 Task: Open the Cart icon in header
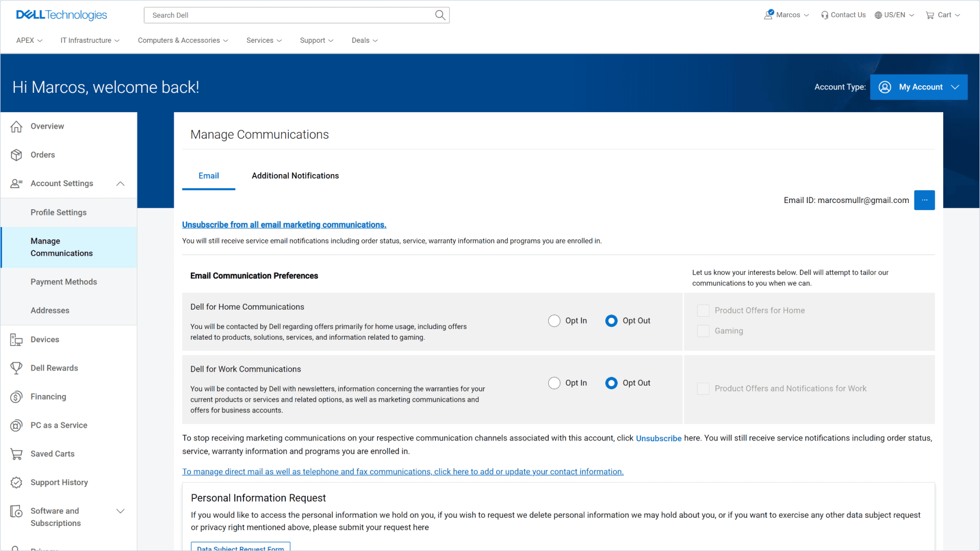coord(930,15)
